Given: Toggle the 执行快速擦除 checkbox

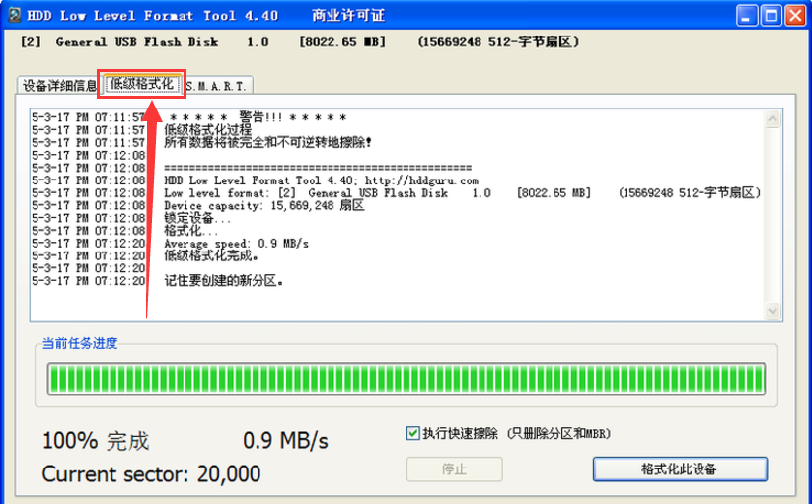Looking at the screenshot, I should (412, 433).
